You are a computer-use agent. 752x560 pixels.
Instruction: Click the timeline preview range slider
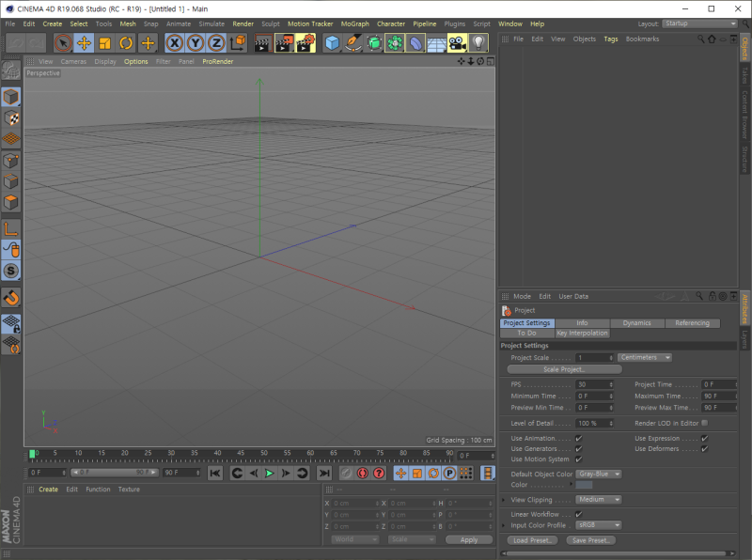[114, 473]
